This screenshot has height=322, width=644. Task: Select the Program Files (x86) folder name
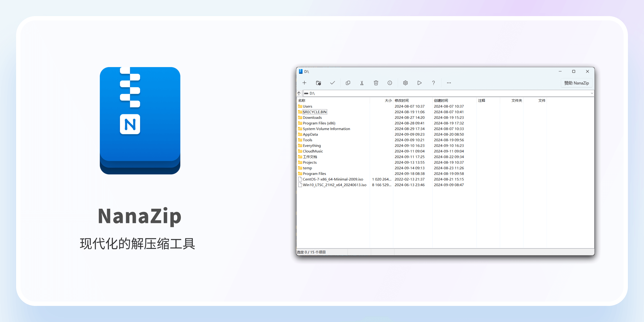[x=319, y=123]
